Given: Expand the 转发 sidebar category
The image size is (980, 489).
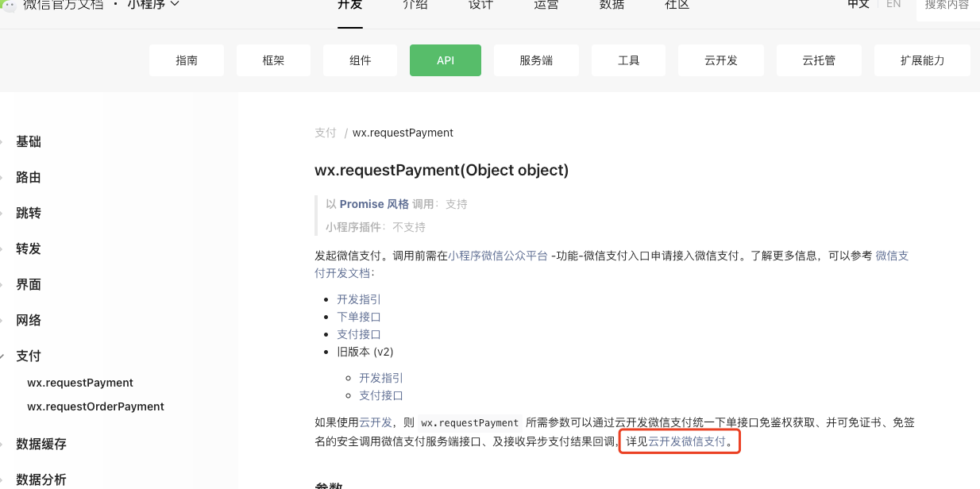Looking at the screenshot, I should point(29,249).
